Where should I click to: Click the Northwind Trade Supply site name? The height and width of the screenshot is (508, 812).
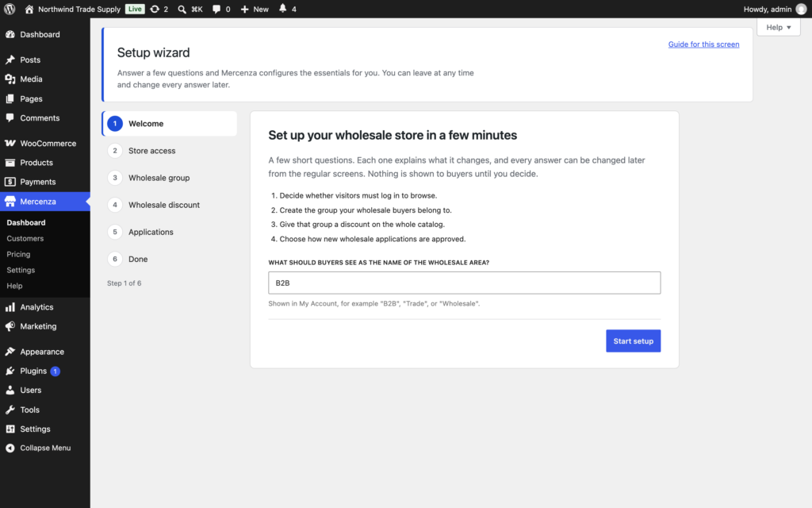coord(79,9)
